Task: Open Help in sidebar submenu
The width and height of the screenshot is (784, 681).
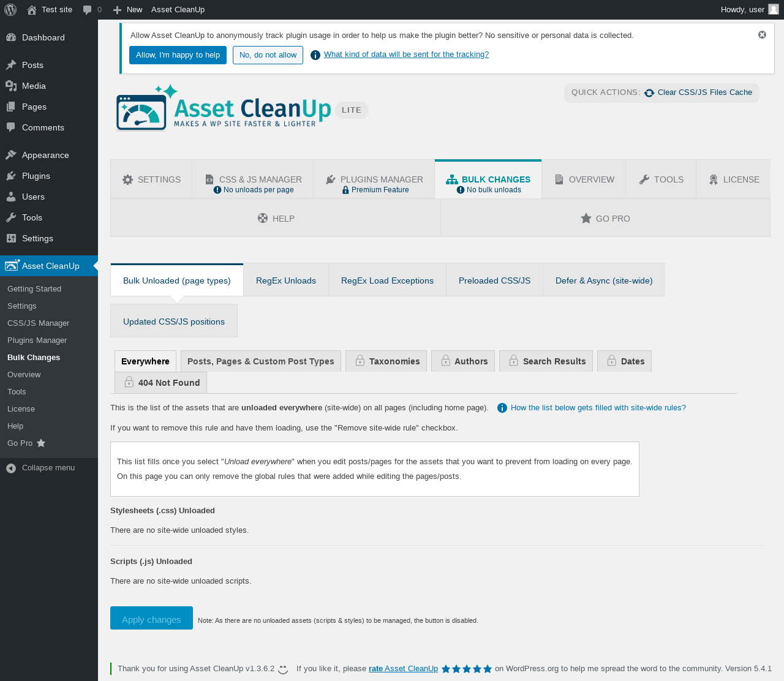Action: coord(15,426)
